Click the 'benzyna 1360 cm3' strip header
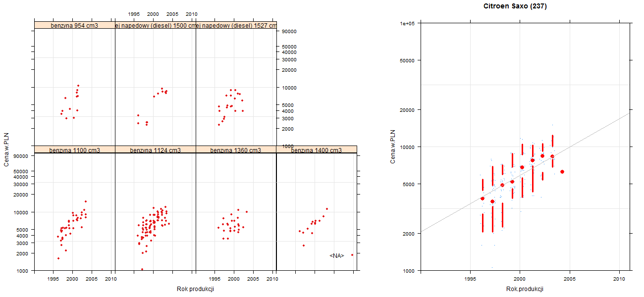Screen dimensions: 644x297 236,150
